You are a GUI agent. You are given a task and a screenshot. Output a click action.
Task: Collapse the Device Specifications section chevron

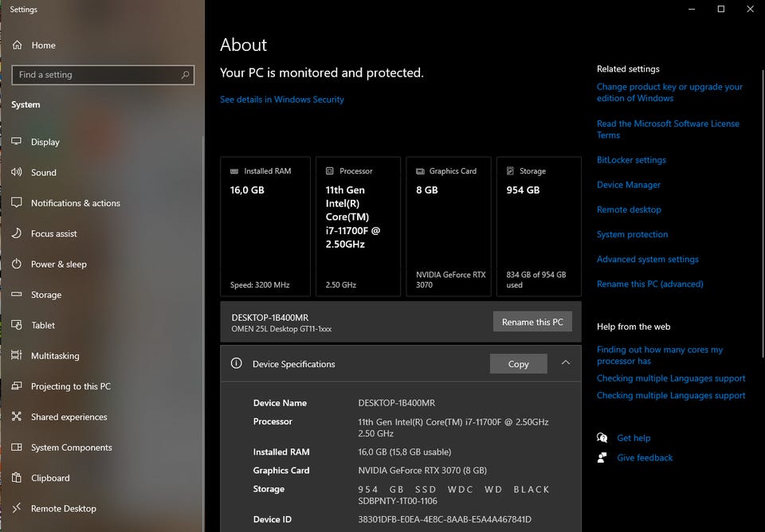click(x=566, y=363)
